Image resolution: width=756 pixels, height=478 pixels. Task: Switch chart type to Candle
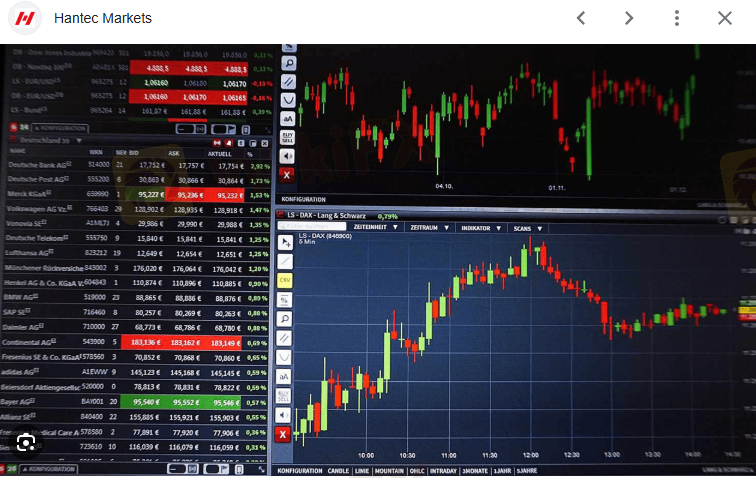(x=338, y=471)
